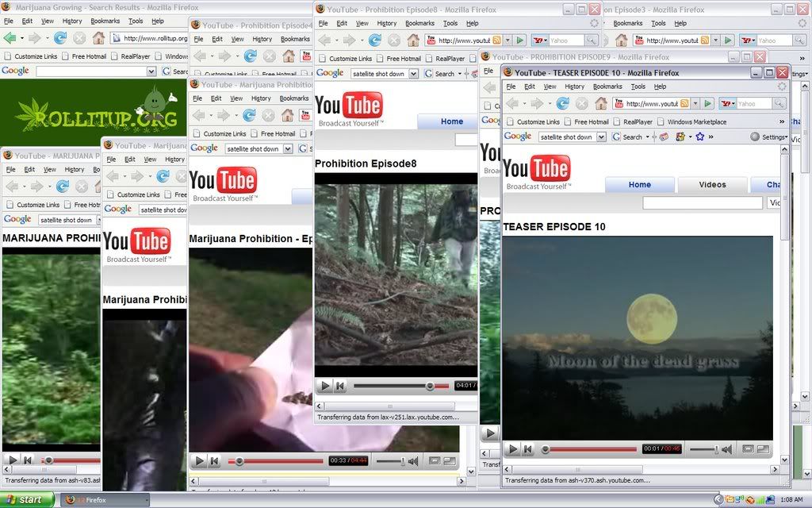
Task: Play the TEASER EPISODE 10 video
Action: (513, 449)
